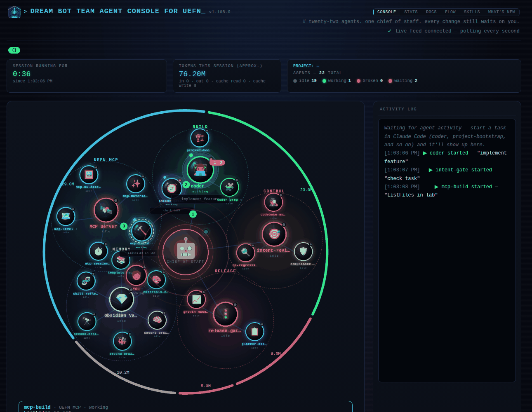This screenshot has height=412, width=532.
Task: Select the intent-review target node
Action: click(274, 234)
